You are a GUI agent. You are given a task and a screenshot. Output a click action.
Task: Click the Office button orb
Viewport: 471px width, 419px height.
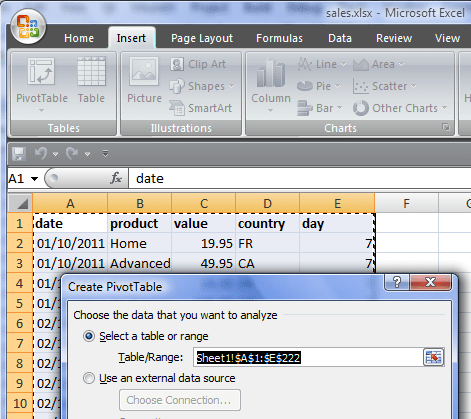coord(28,27)
